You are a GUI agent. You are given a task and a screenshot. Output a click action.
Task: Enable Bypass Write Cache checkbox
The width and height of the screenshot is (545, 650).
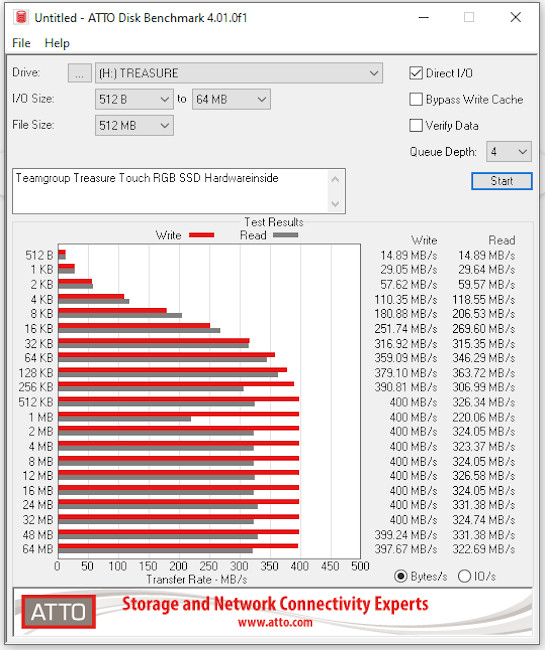[416, 99]
